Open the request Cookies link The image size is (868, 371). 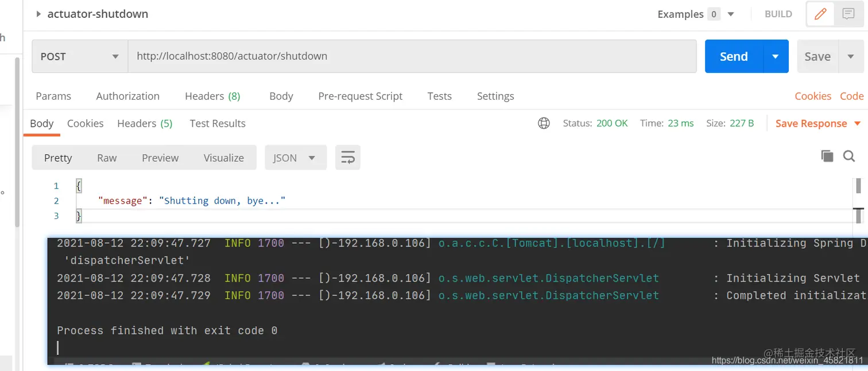[x=813, y=96]
